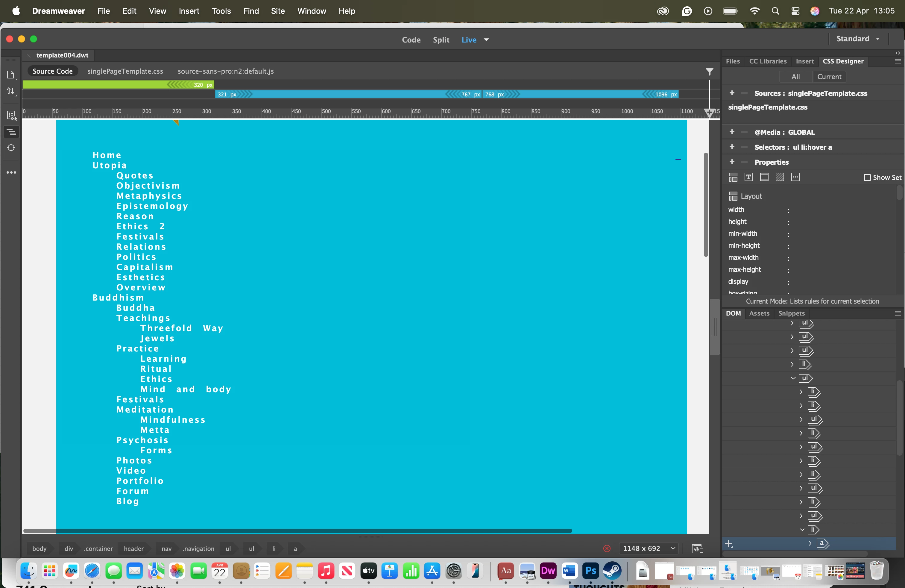Viewport: 905px width, 588px height.
Task: Switch CSS Designer to Current mode
Action: 829,76
